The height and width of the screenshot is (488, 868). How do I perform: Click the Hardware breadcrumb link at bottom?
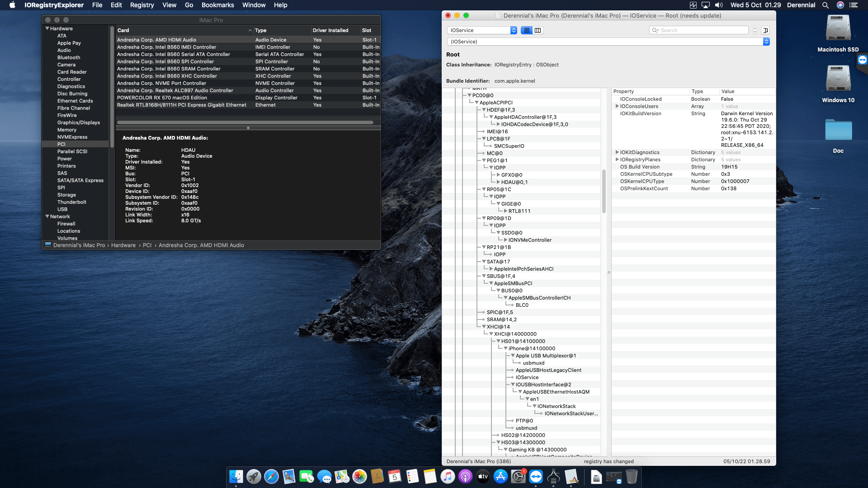coord(123,245)
